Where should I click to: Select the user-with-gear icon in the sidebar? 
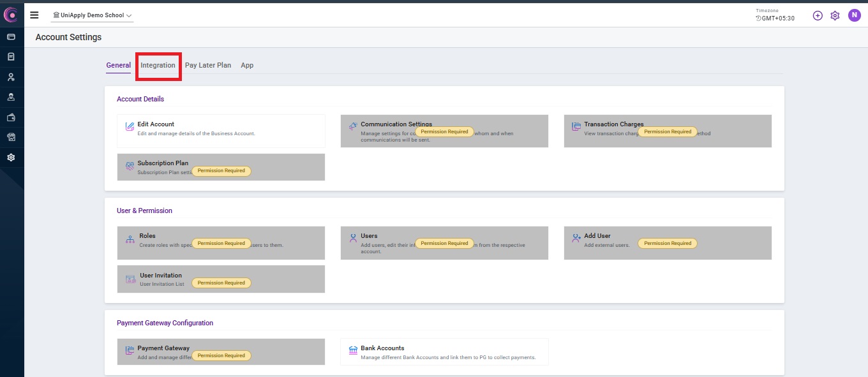click(x=11, y=77)
